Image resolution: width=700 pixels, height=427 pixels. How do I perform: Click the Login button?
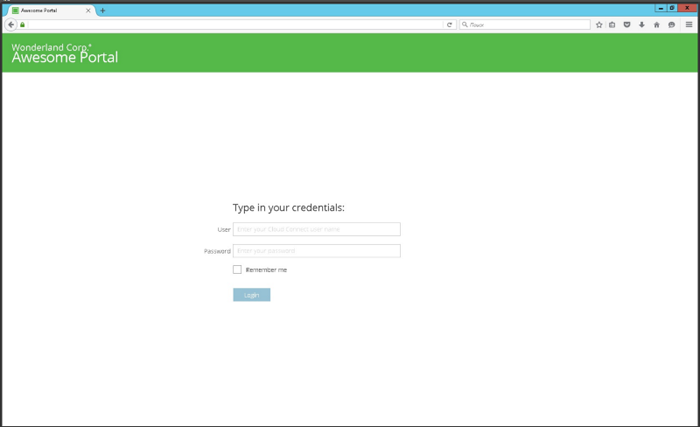(x=251, y=295)
